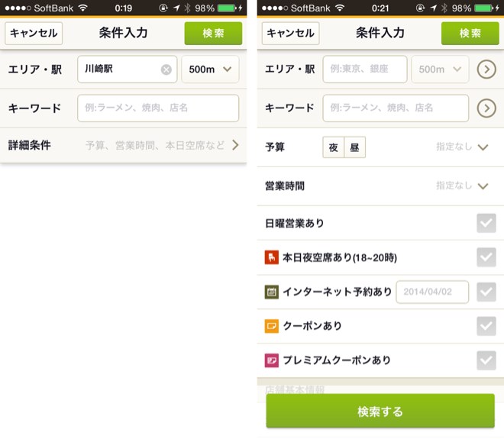The image size is (504, 439).
Task: Tap the 条件入力 title on the left screen
Action: [x=124, y=33]
